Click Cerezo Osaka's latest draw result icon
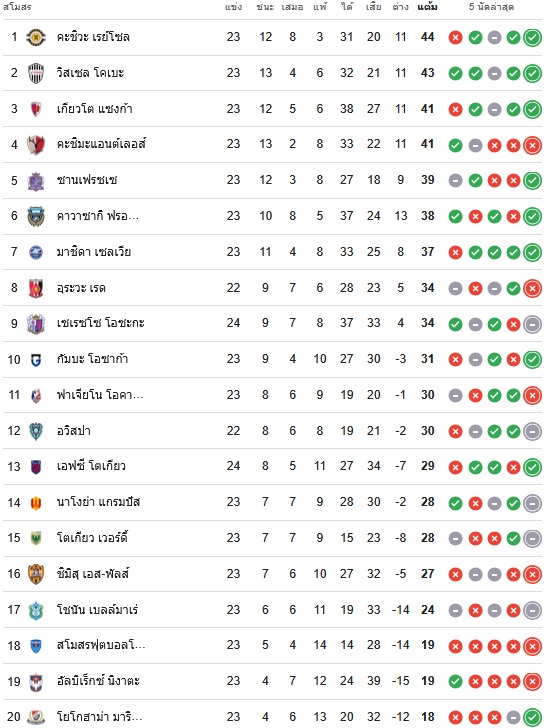 (x=532, y=324)
